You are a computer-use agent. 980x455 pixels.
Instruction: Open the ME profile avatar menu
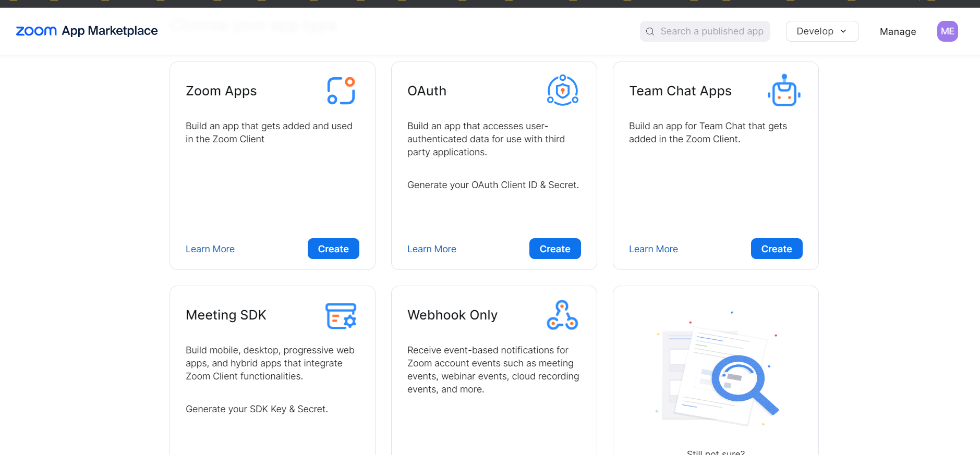pyautogui.click(x=947, y=31)
